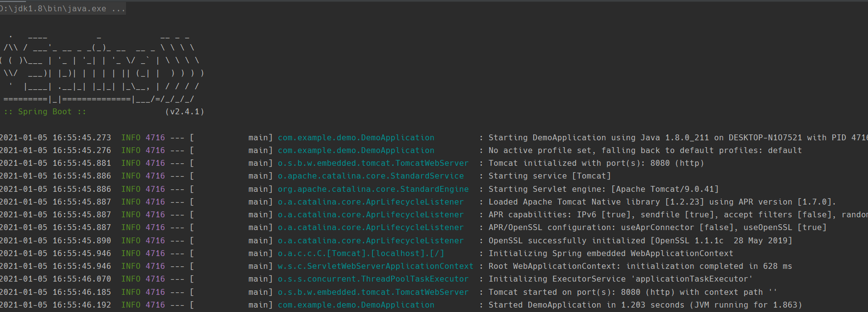
Task: Click 'Started DemoApplication in 1.203 seconds' message
Action: [645, 305]
